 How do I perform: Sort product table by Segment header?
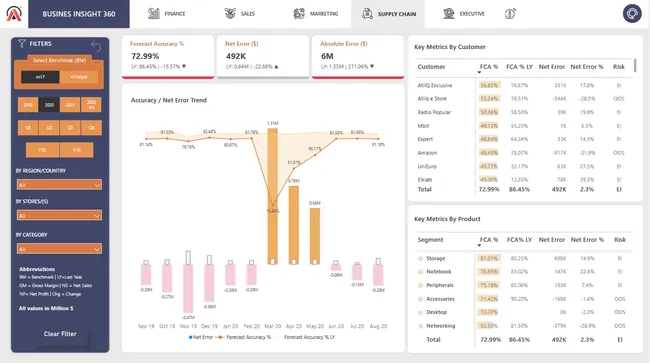(430, 240)
